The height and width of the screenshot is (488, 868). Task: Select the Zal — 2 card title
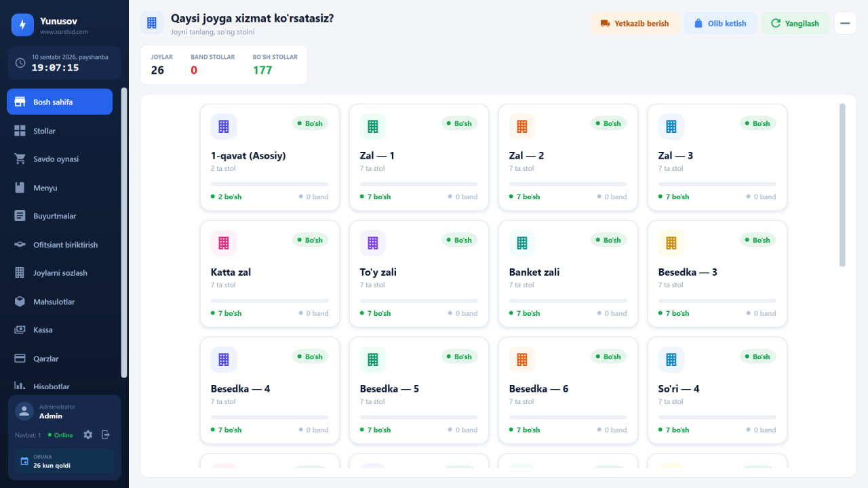[526, 155]
